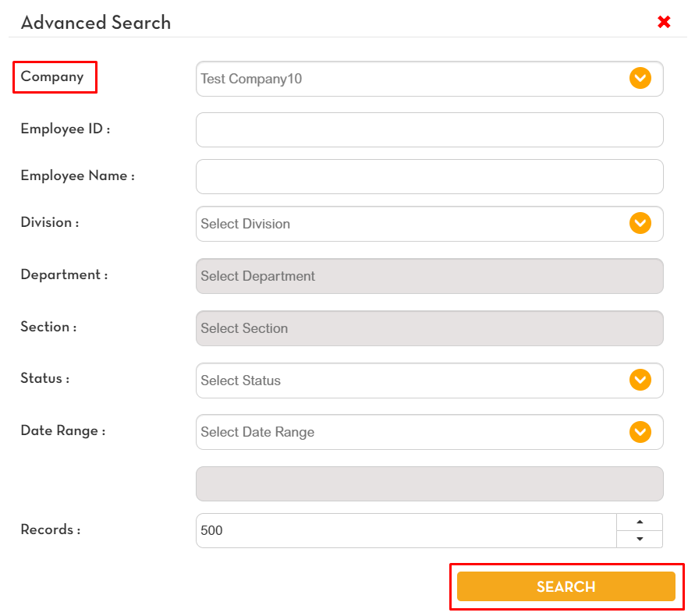Viewport: 695px width, 616px height.
Task: Click the Date Range label
Action: coord(63,430)
